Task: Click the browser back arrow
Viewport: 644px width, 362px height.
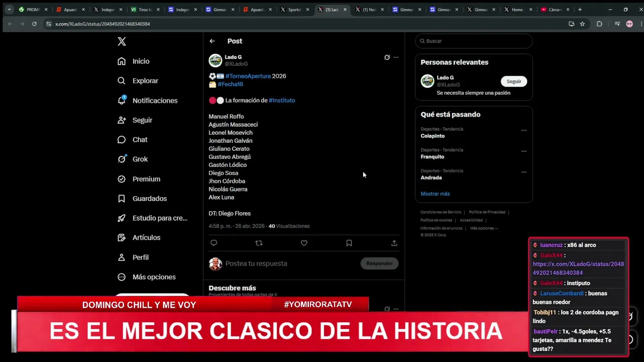Action: click(10, 24)
